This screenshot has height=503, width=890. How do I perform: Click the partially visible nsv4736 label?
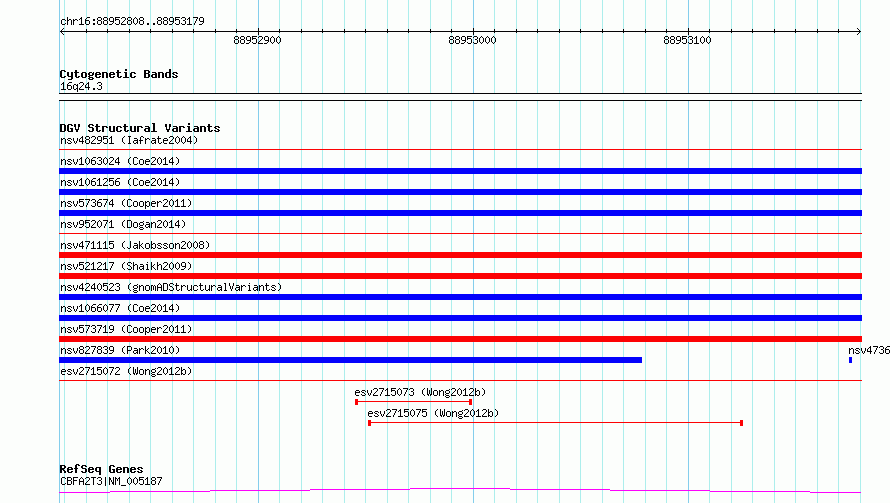(869, 350)
